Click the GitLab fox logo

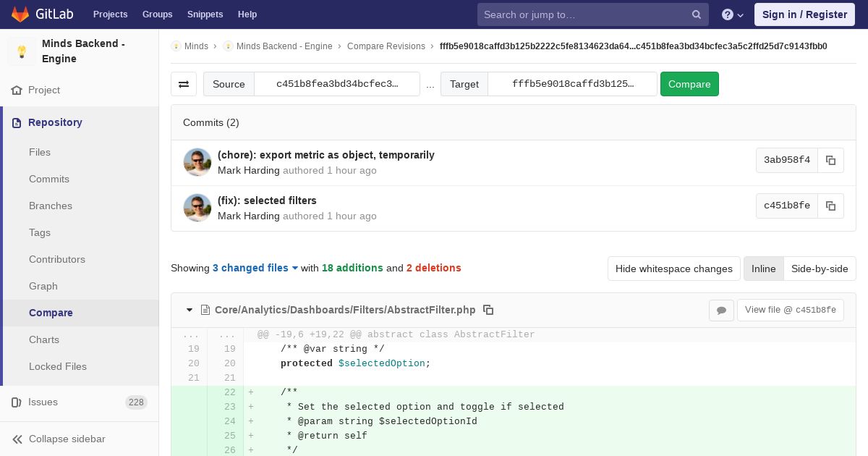(20, 14)
